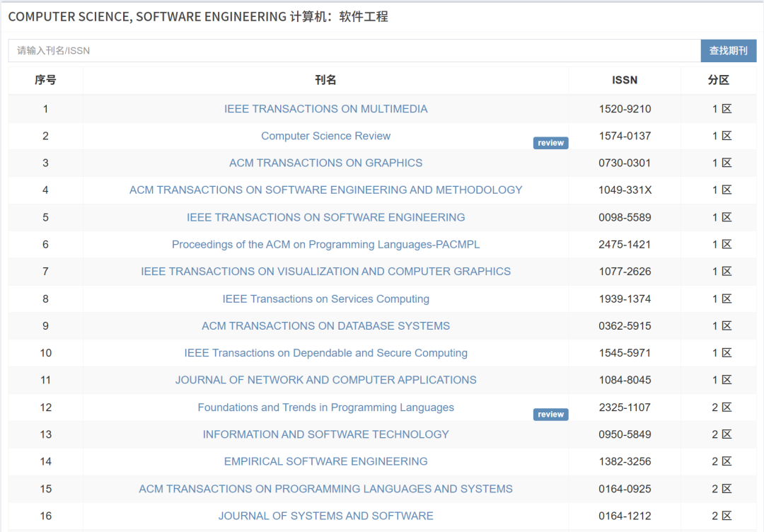Select ISSN value 1382-3256
The height and width of the screenshot is (532, 764).
625,461
